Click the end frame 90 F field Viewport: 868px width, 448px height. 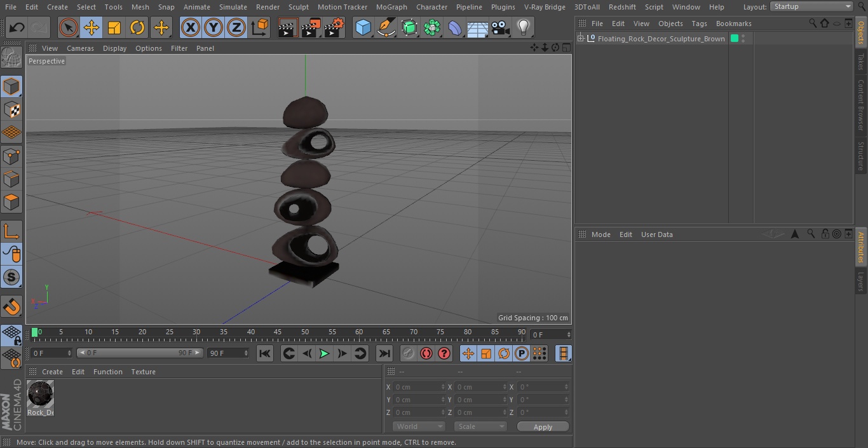tap(227, 353)
